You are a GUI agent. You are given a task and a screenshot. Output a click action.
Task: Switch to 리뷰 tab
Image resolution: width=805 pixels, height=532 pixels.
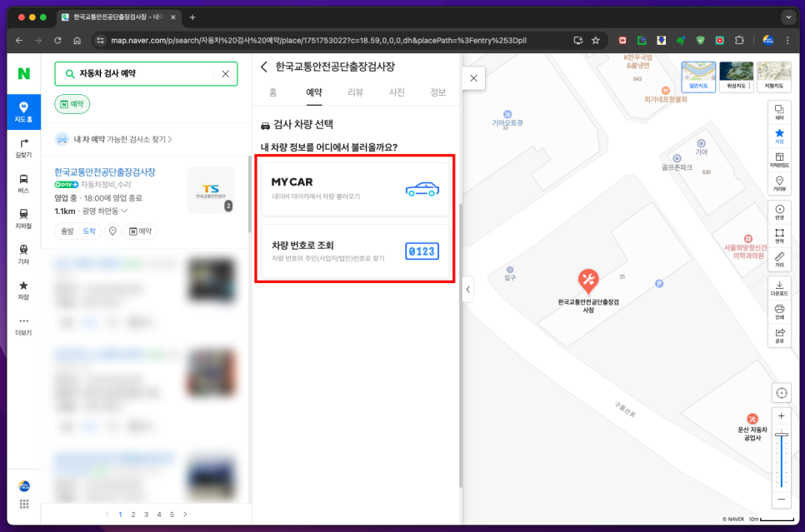355,92
